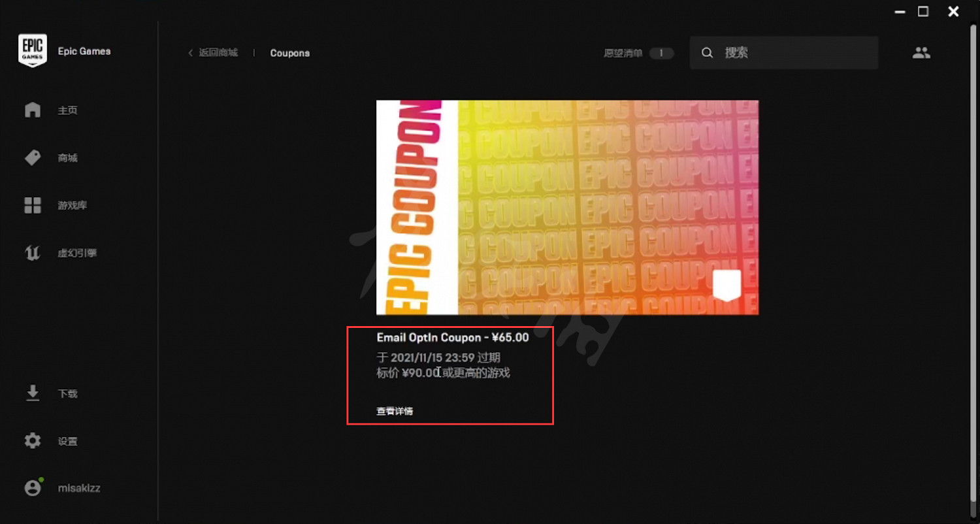Click the back chevron arrow

(x=191, y=53)
